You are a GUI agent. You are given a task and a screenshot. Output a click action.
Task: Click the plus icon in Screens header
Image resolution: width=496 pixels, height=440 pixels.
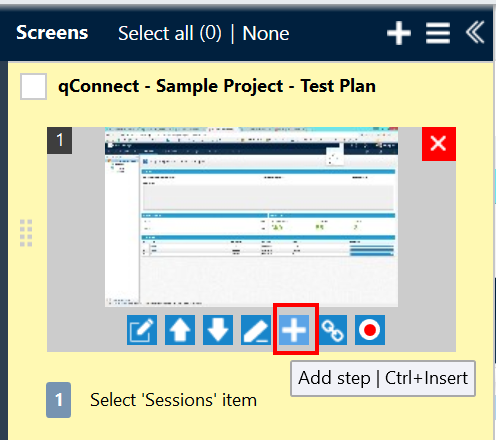pos(399,33)
